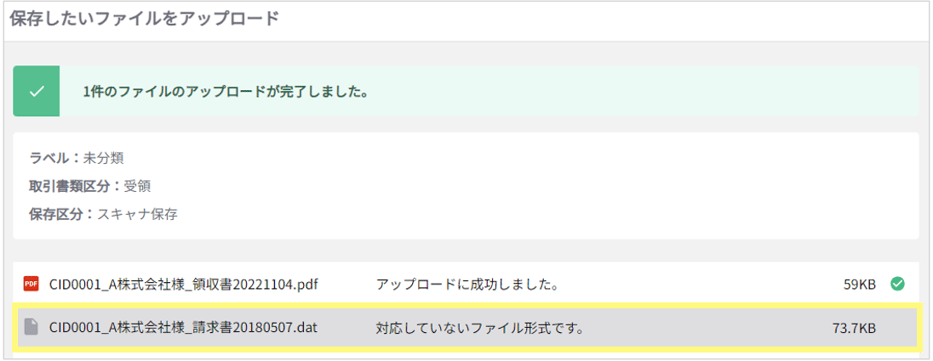
Task: Click the 1件のファイルのアップロードが完了しました。 banner text
Action: [x=224, y=92]
